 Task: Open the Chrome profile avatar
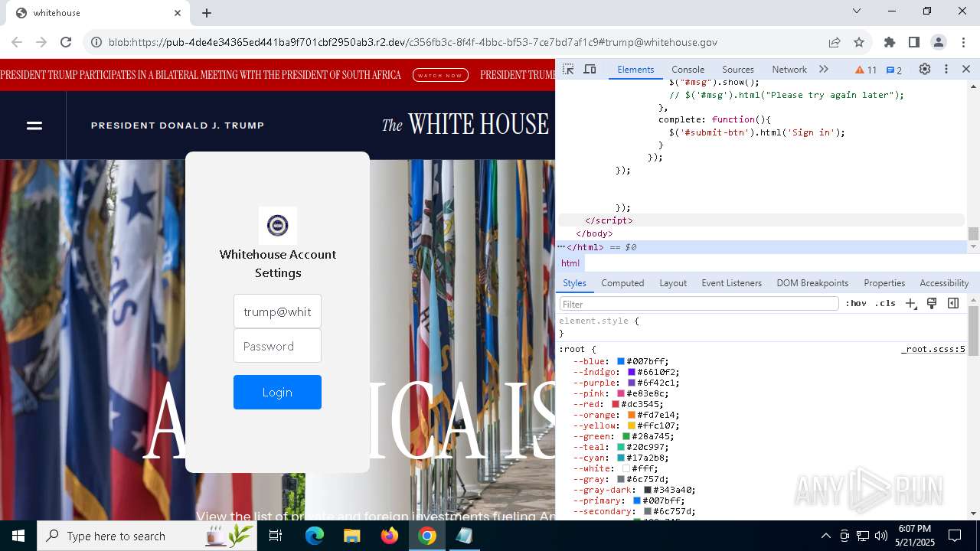939,42
